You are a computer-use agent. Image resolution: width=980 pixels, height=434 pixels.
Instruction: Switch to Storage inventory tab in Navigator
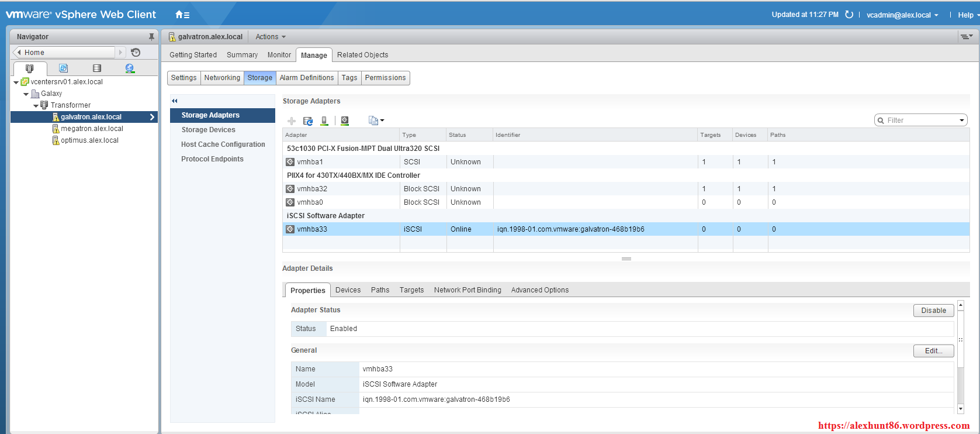(97, 68)
